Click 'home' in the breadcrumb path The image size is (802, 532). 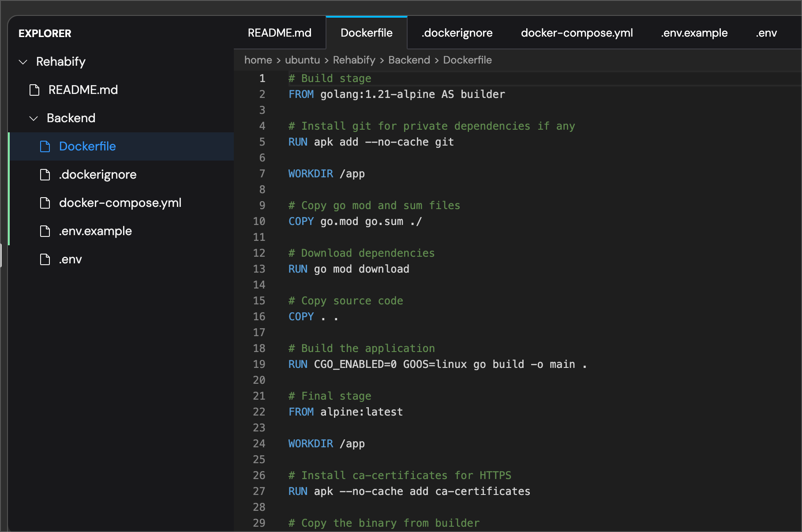click(x=258, y=60)
